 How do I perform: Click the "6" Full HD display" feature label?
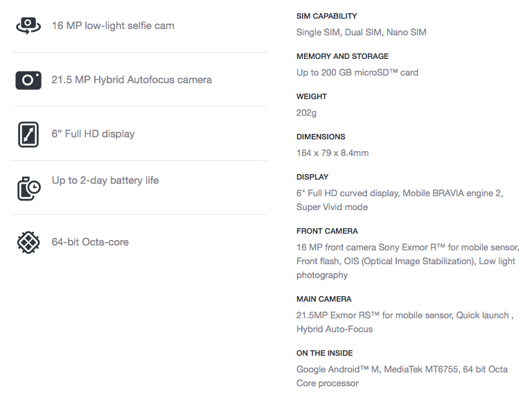93,134
